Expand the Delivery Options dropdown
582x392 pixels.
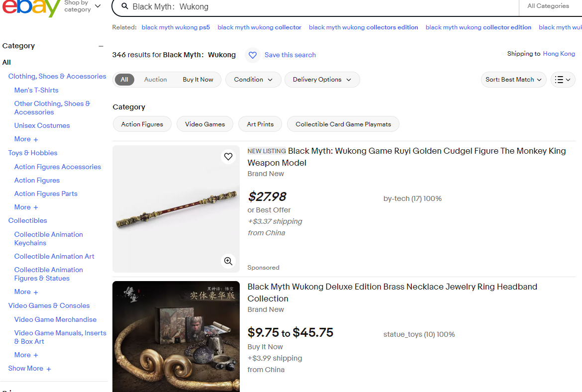pos(322,80)
